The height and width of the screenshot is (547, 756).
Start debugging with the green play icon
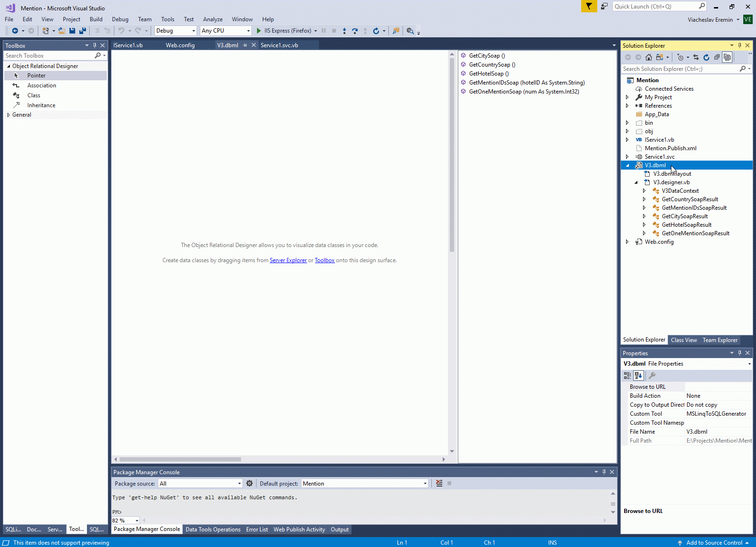[259, 31]
